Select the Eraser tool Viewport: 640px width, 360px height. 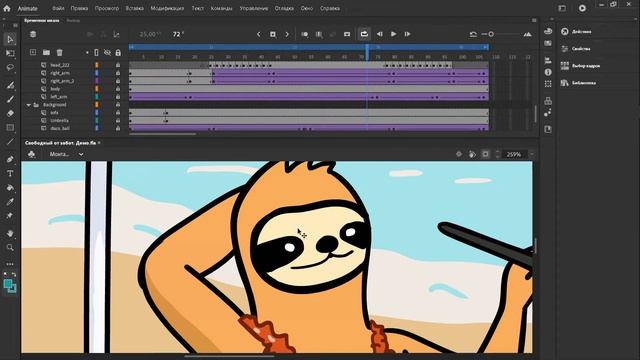[10, 113]
